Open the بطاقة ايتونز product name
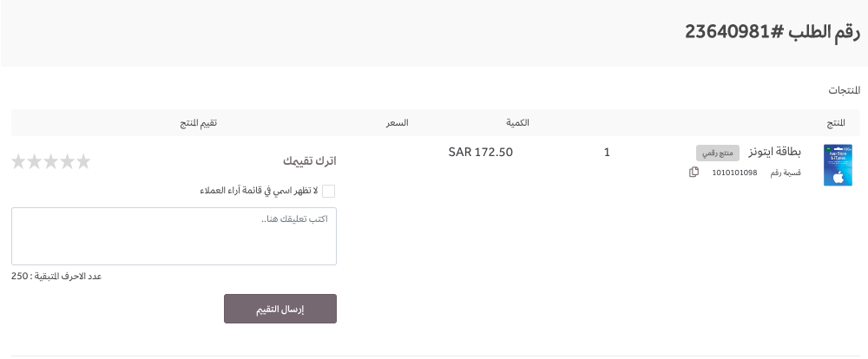868x359 pixels. click(x=775, y=152)
